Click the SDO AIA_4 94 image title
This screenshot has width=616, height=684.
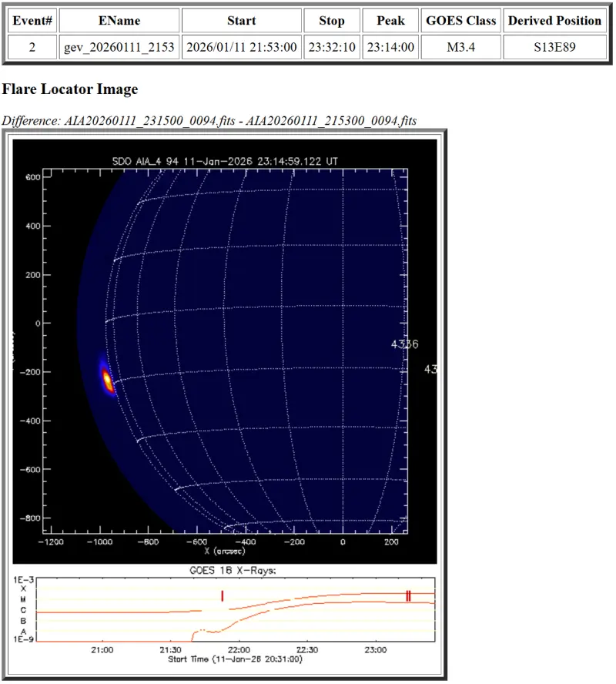(x=225, y=161)
